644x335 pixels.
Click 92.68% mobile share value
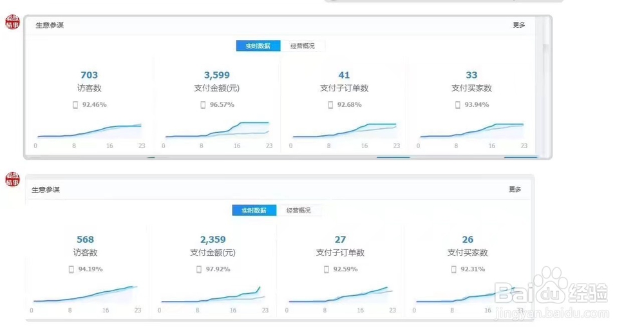[350, 105]
